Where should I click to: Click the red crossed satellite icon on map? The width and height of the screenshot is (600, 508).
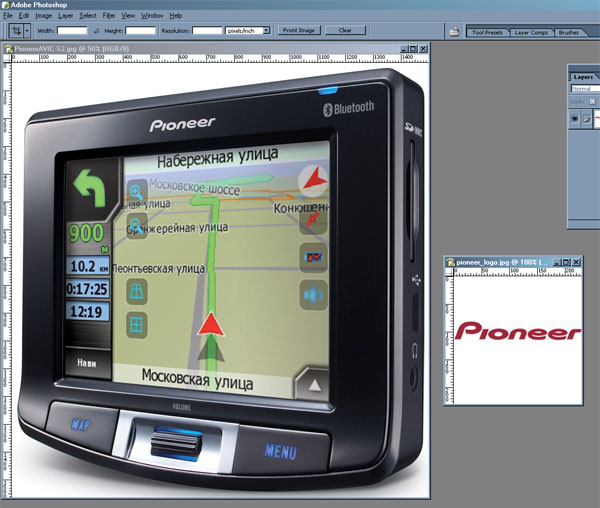pyautogui.click(x=314, y=221)
